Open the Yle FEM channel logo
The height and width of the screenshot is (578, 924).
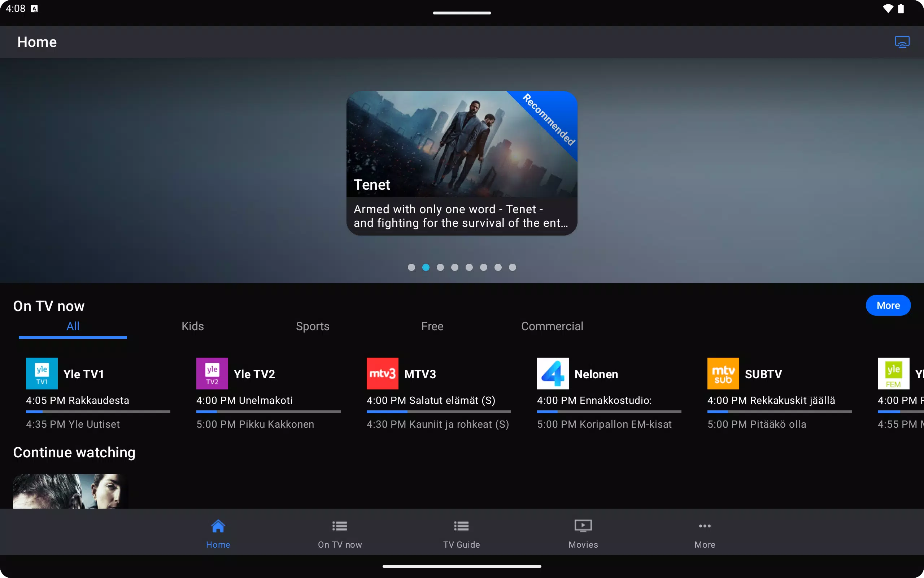893,374
